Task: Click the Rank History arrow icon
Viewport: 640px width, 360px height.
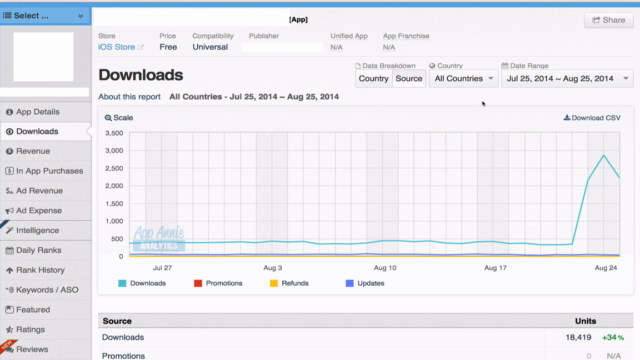Action: pyautogui.click(x=9, y=270)
